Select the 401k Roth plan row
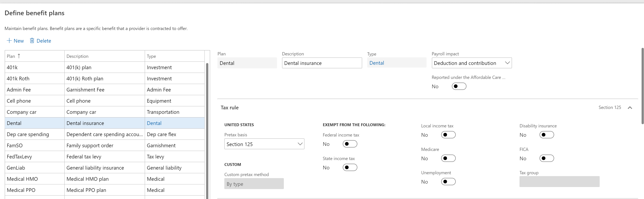Viewport: 644px width, 199px height. tap(104, 79)
